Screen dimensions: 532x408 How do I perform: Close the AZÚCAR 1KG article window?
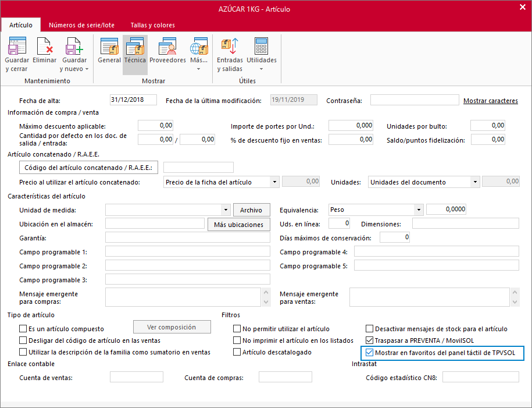(x=523, y=7)
